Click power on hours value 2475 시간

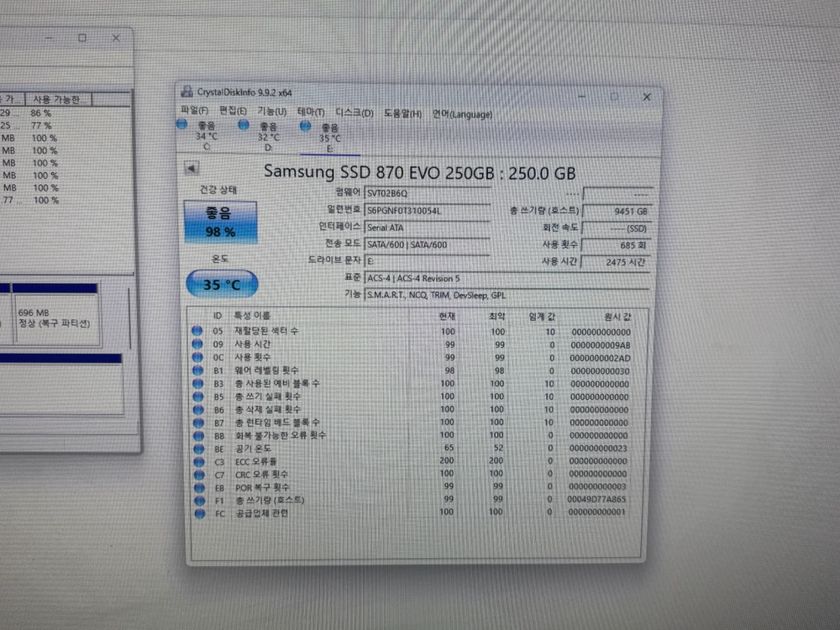point(616,262)
